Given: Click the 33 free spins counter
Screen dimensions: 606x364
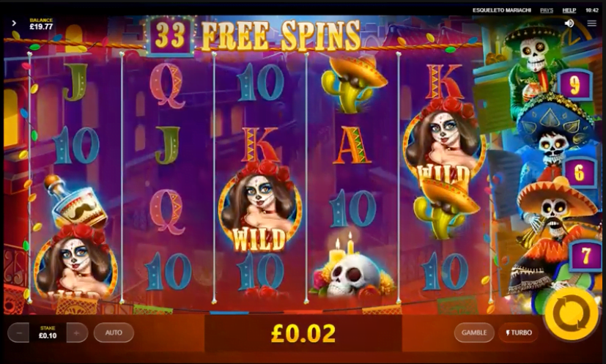Looking at the screenshot, I should pyautogui.click(x=170, y=35).
